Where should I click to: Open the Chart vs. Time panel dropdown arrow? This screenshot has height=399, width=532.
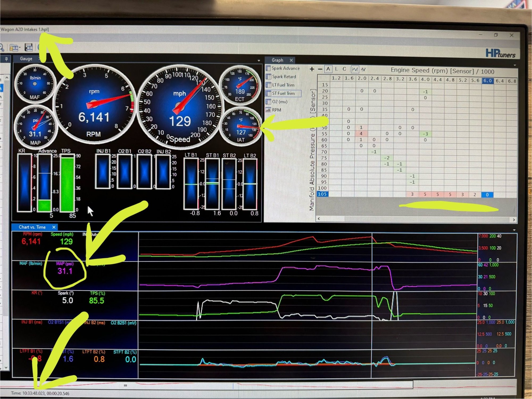click(514, 230)
